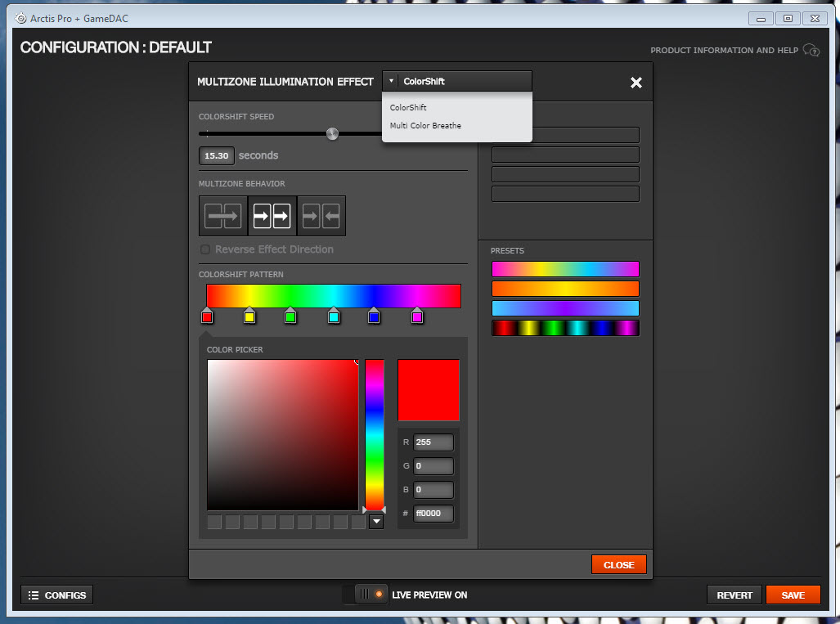Expand the color swatches dropdown arrow
This screenshot has width=840, height=624.
[376, 521]
